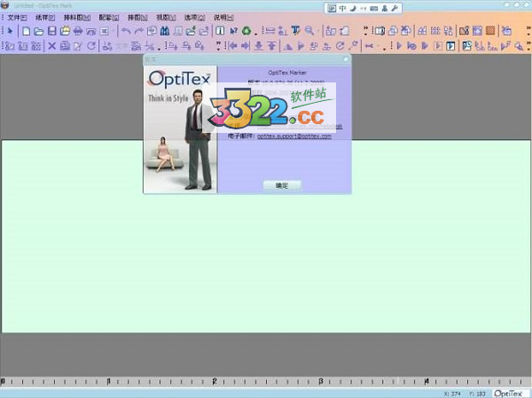
Task: Expand the zoom tool dropdown arrow
Action: point(317,31)
